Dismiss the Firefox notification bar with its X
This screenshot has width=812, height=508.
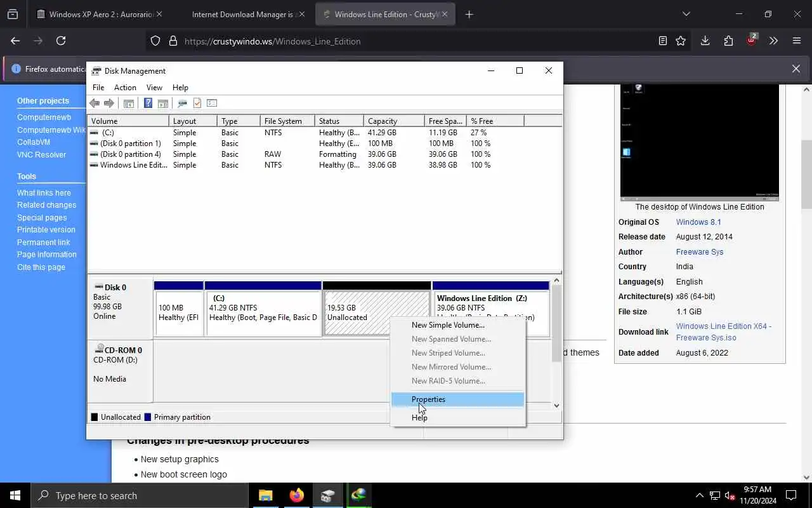point(796,69)
